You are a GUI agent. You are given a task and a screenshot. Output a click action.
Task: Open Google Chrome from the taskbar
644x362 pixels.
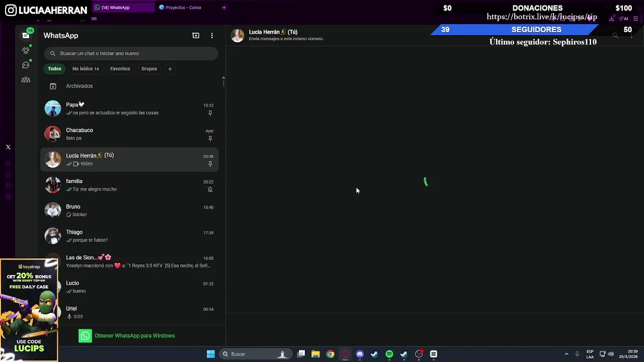pyautogui.click(x=330, y=354)
